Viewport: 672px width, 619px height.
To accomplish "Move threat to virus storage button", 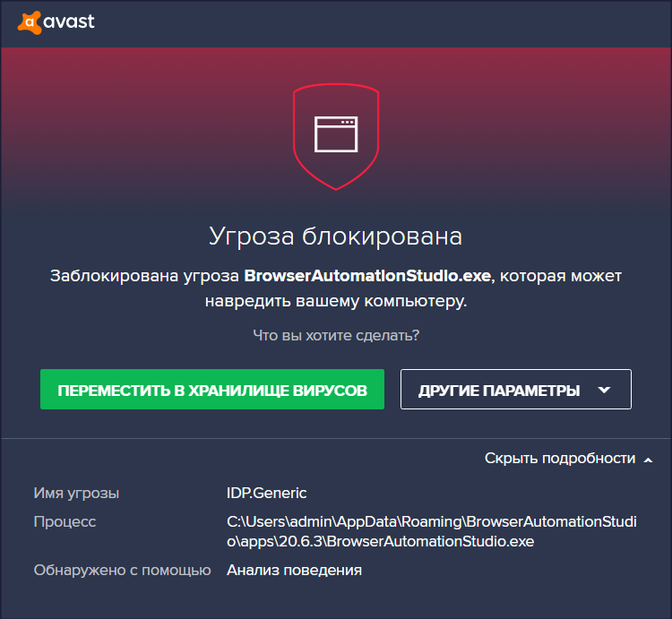I will pyautogui.click(x=212, y=390).
